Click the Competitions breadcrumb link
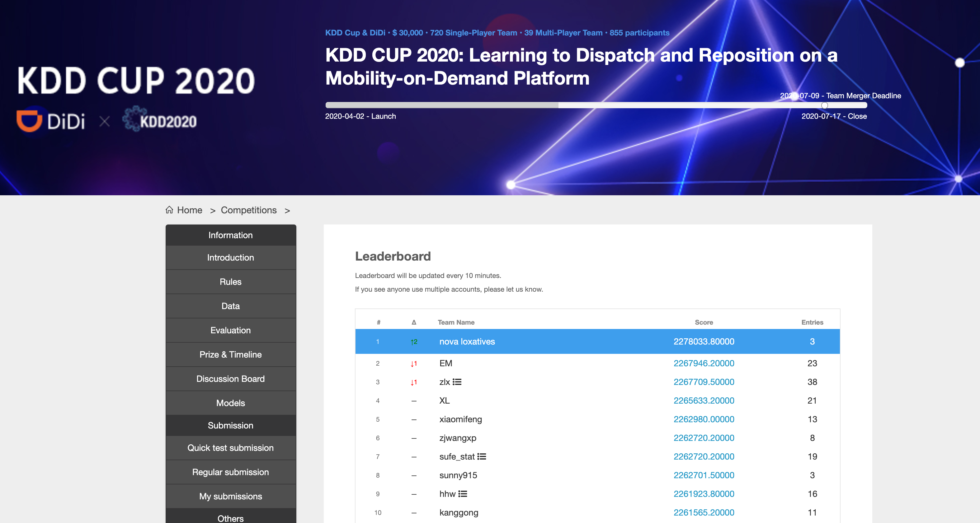 [248, 210]
